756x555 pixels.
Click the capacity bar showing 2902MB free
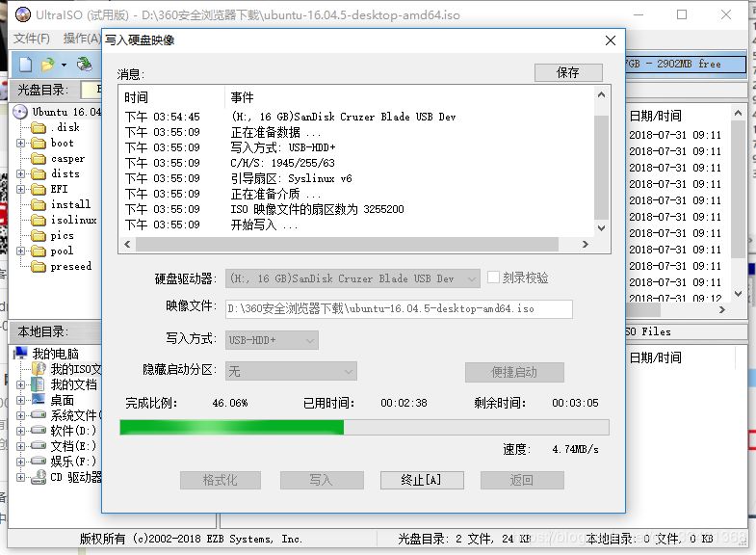(x=686, y=65)
